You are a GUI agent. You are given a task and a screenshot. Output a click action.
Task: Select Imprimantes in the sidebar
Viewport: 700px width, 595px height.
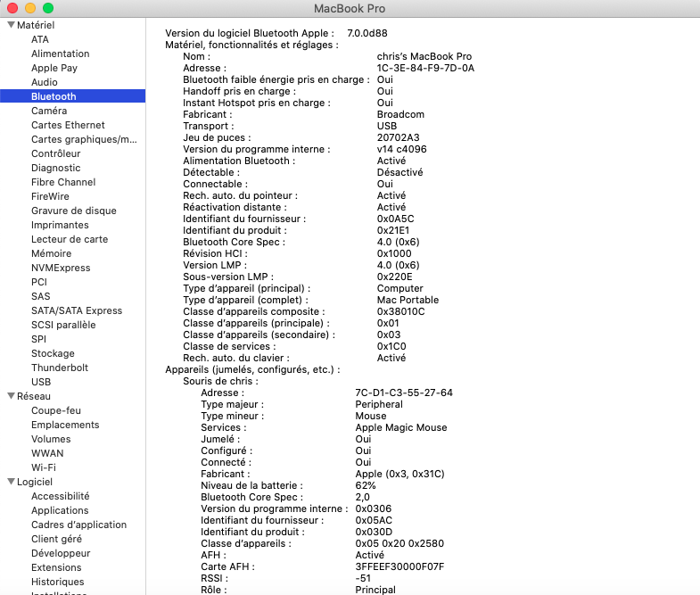point(60,225)
